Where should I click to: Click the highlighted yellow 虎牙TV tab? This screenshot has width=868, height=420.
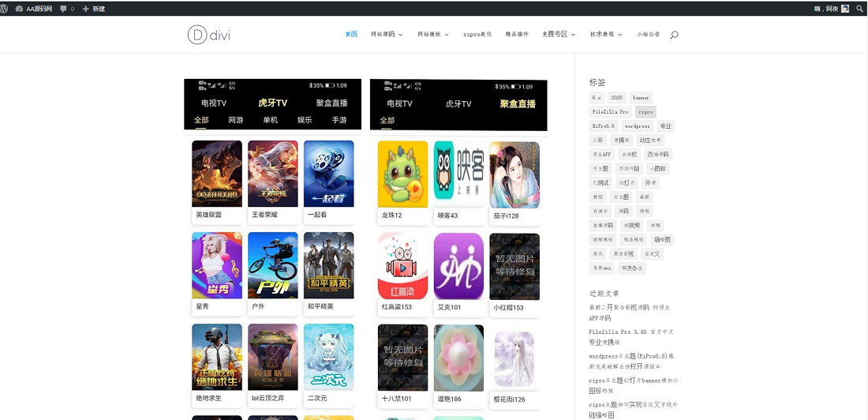click(x=273, y=103)
